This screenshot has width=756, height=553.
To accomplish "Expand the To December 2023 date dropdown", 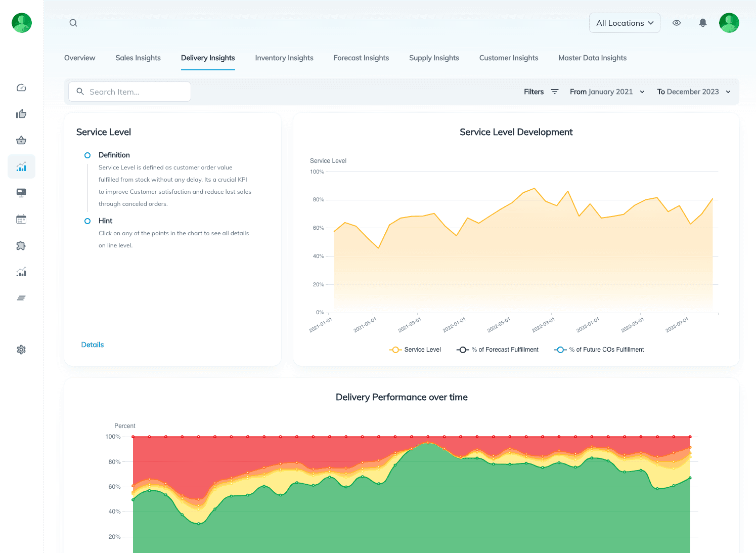I will (x=693, y=92).
